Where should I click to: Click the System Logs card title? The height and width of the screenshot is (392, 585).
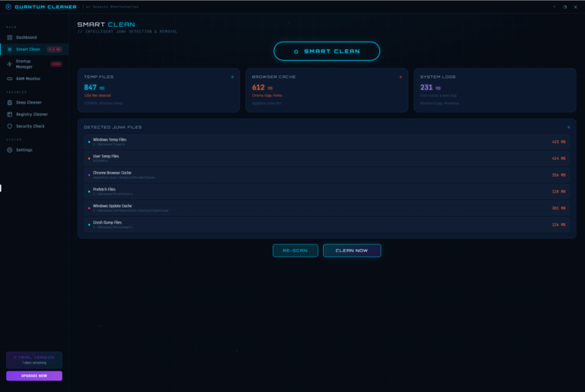coord(438,77)
